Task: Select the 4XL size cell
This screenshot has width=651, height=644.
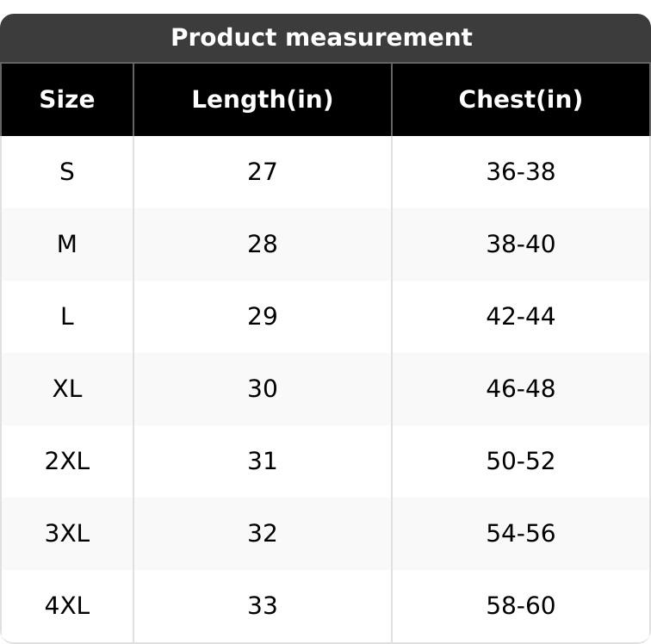Action: click(x=67, y=606)
